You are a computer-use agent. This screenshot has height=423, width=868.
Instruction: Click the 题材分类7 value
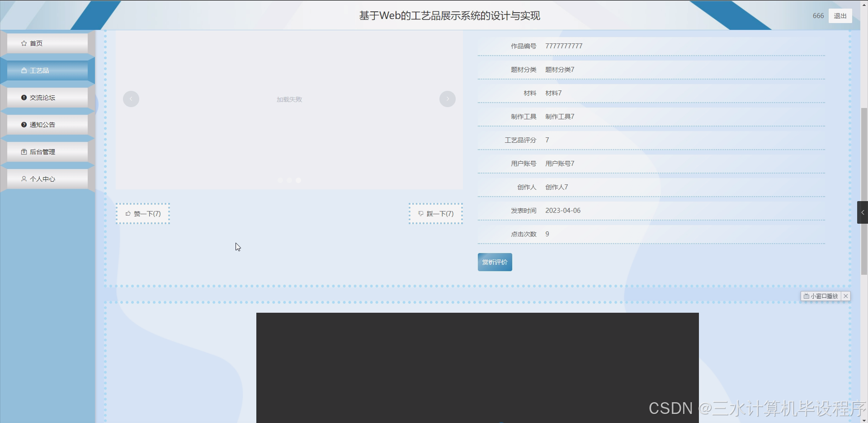point(560,70)
